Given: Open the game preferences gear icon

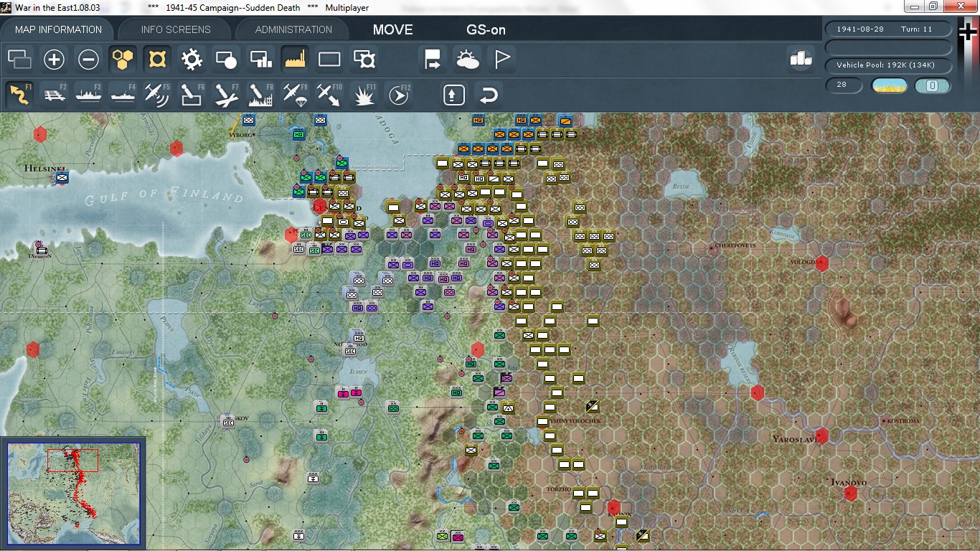Looking at the screenshot, I should tap(192, 60).
